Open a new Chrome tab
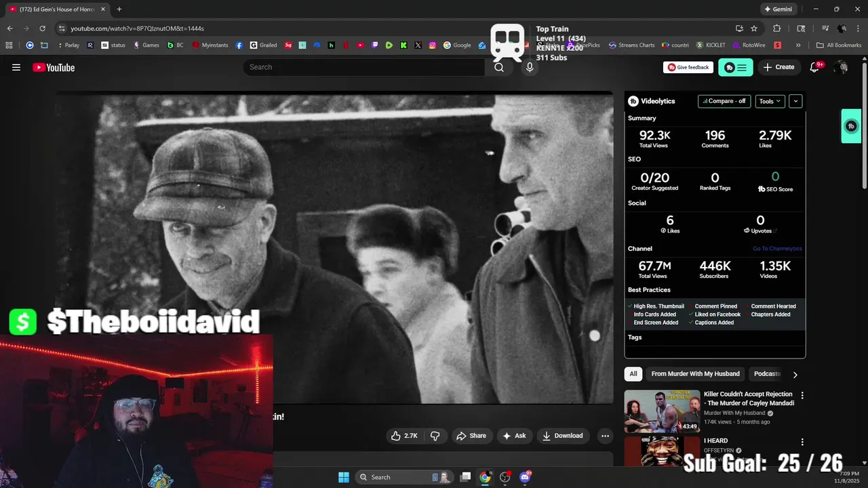This screenshot has height=488, width=868. (x=119, y=9)
